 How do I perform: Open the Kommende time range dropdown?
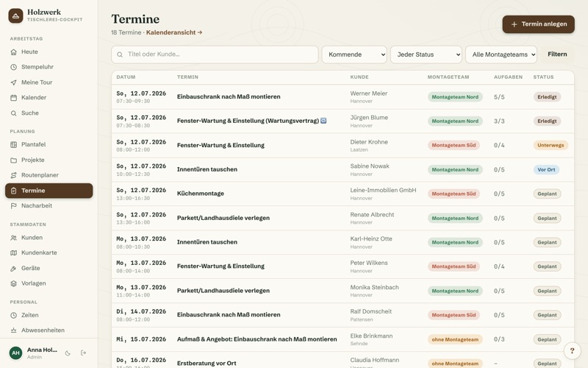tap(354, 54)
